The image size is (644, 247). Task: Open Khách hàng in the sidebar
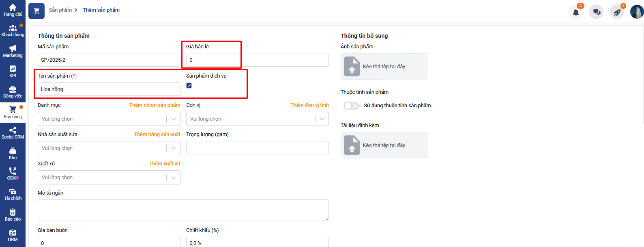tap(13, 31)
